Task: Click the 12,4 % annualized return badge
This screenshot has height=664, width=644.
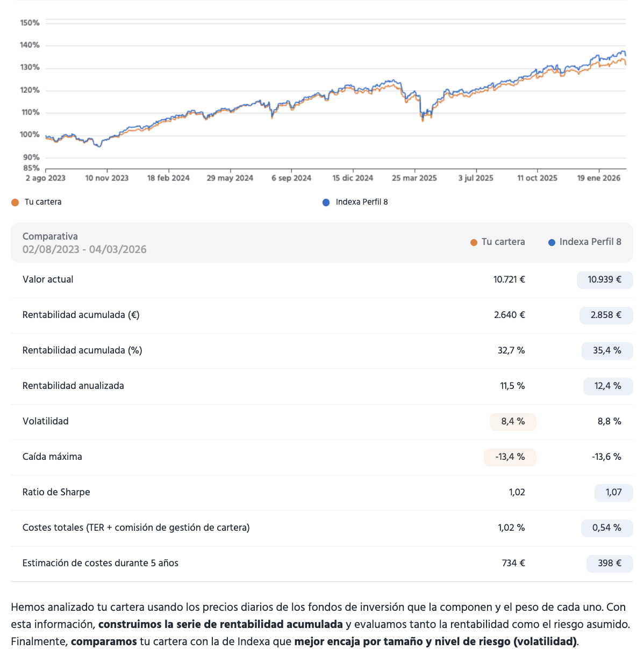Action: click(x=607, y=386)
